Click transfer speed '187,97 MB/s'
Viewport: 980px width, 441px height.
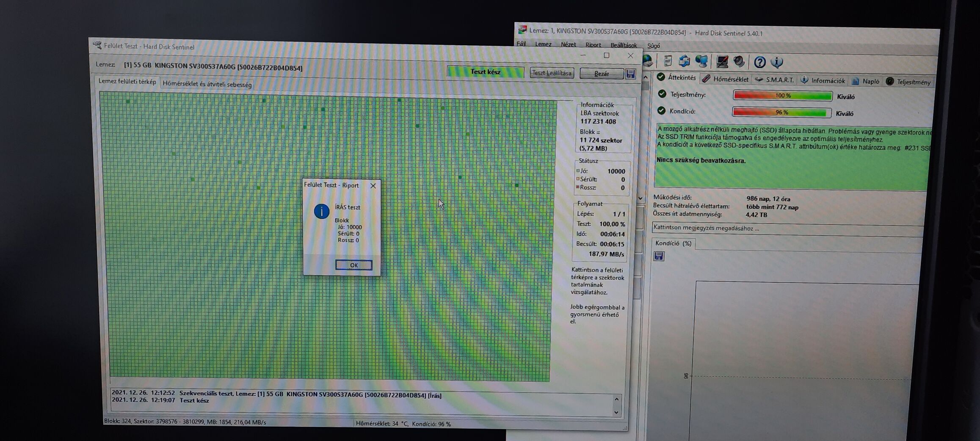point(606,254)
